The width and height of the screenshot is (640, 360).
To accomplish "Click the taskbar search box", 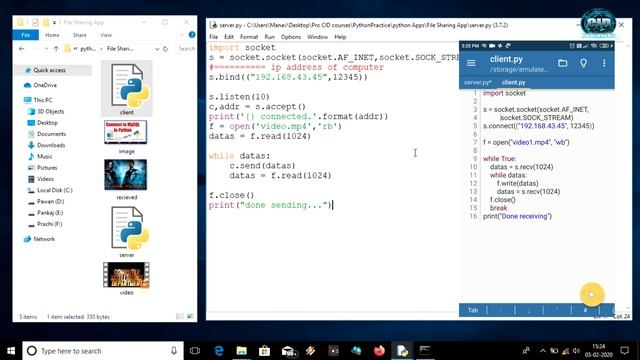I will tap(103, 351).
